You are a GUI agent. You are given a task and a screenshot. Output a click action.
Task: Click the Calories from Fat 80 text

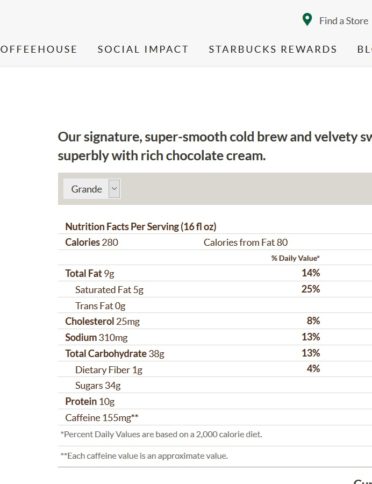[x=246, y=242]
